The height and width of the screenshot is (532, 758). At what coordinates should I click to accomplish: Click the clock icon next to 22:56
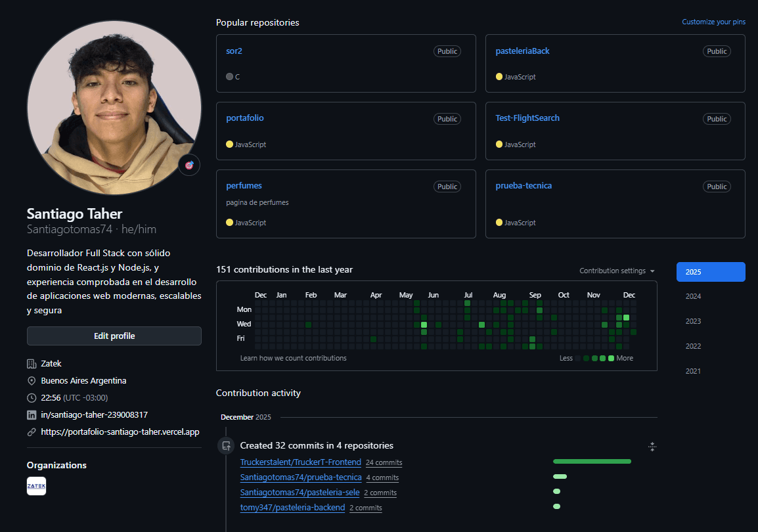coord(30,397)
